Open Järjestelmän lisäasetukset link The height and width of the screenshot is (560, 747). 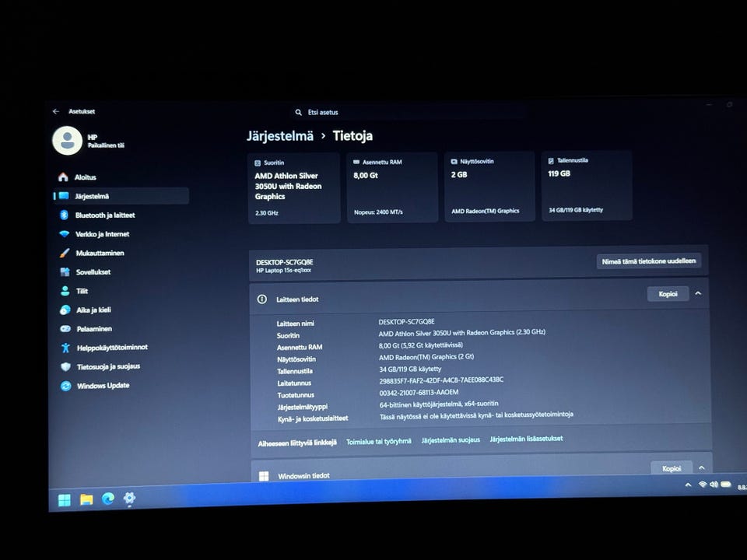527,439
